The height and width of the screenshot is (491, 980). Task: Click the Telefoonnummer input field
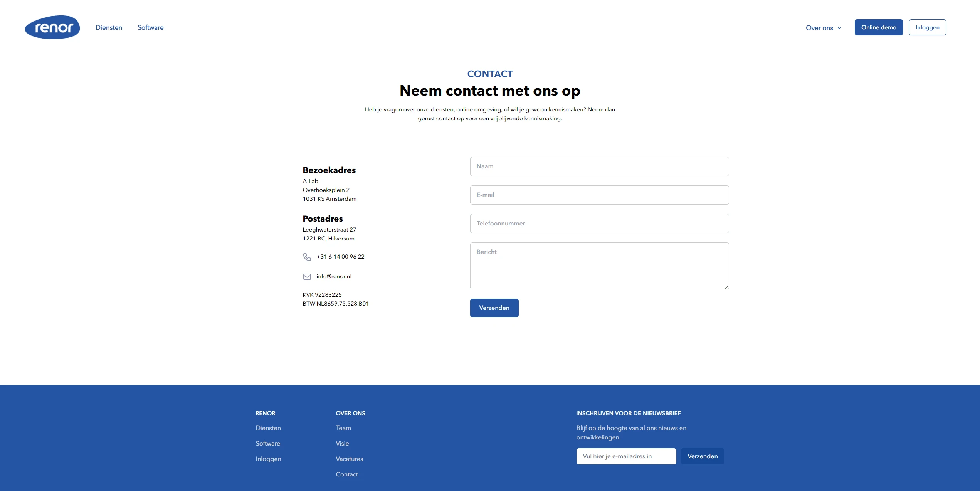tap(599, 224)
